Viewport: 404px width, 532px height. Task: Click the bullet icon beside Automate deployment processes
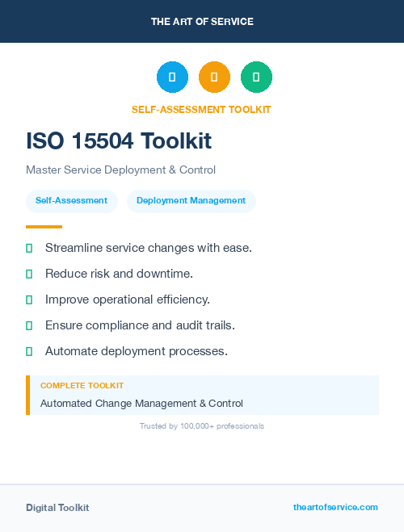tap(29, 351)
